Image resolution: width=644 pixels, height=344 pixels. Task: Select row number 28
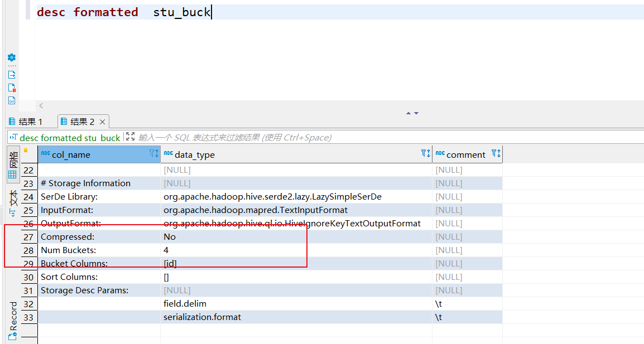point(29,250)
